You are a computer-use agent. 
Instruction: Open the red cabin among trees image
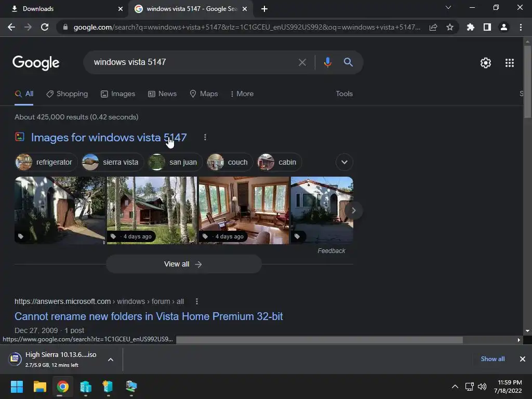point(152,210)
